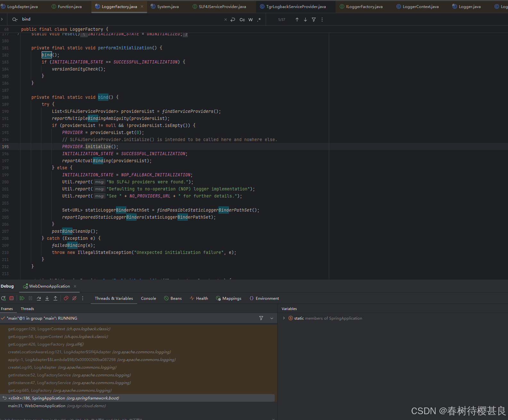Switch to the Console debug tab
This screenshot has height=420, width=508.
pos(148,298)
